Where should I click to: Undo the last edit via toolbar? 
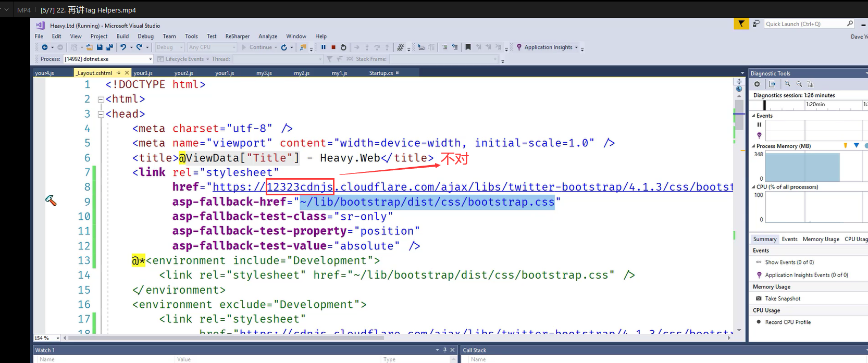tap(123, 47)
